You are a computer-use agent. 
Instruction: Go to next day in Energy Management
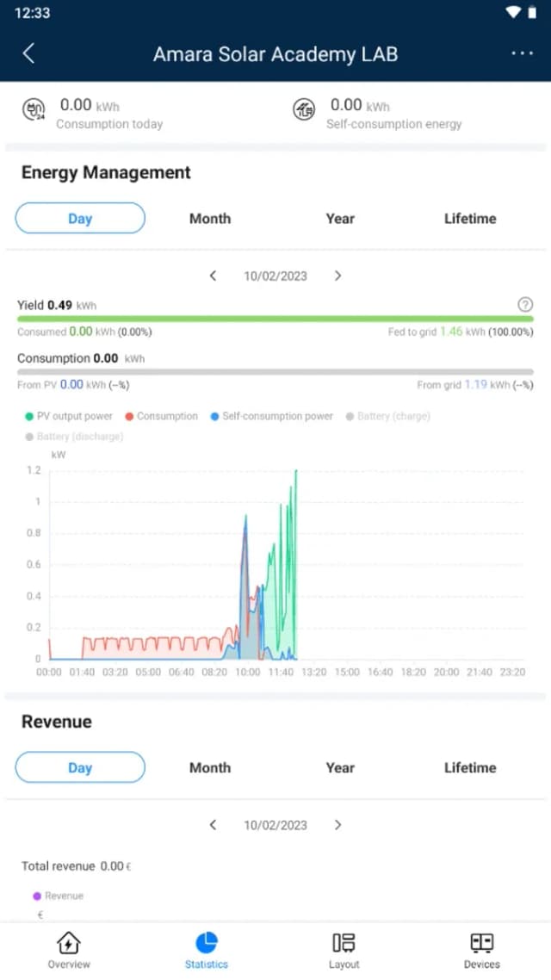click(x=338, y=276)
